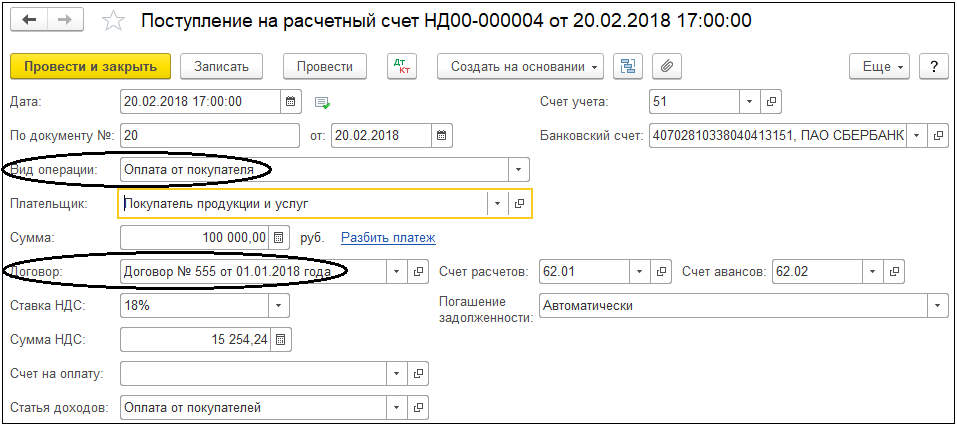Click the По документу № field

(x=211, y=135)
